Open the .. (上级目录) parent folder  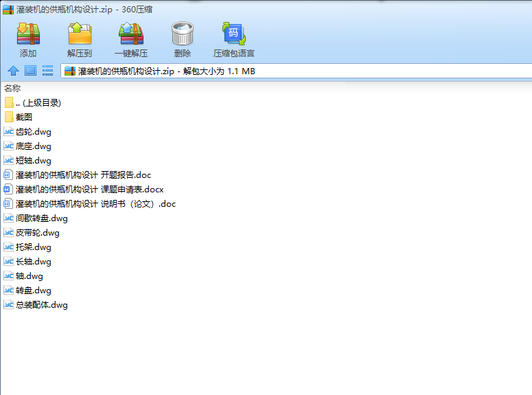[x=33, y=102]
